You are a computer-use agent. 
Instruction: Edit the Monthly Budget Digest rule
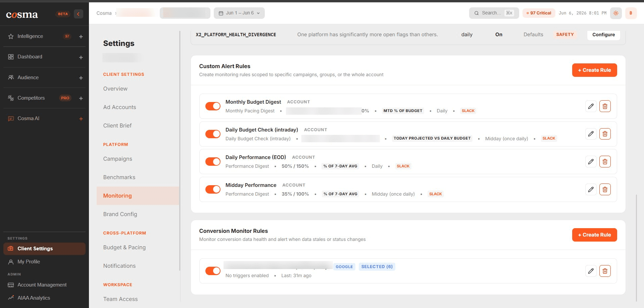[591, 106]
